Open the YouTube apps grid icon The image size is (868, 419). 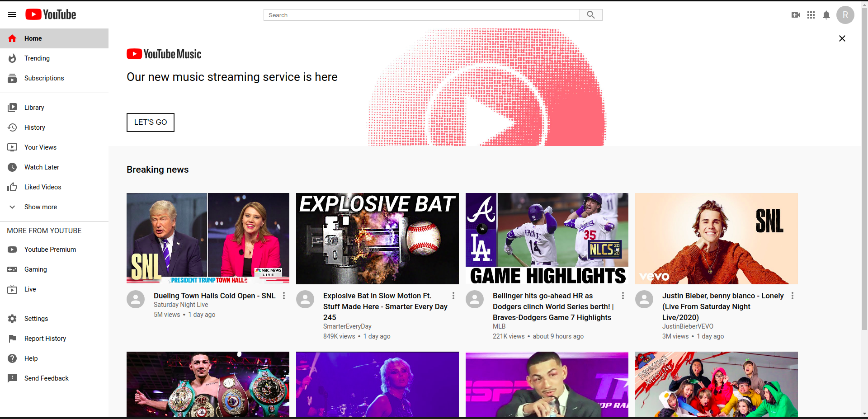(811, 15)
